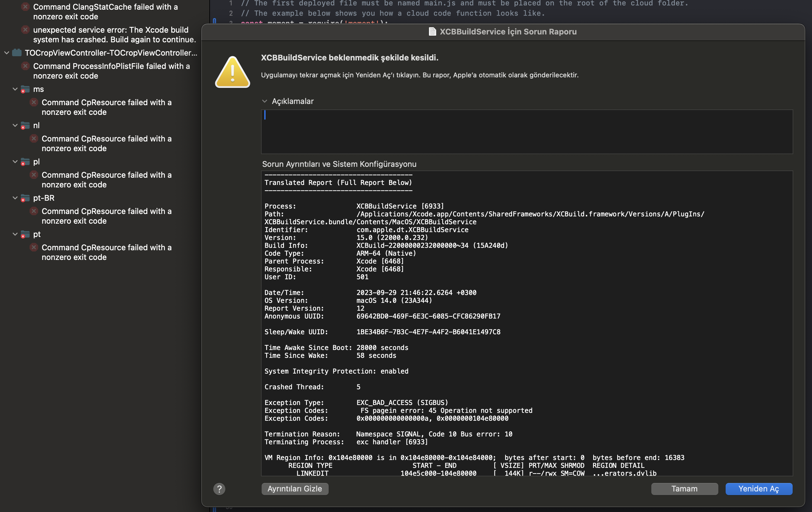Click error icon of CpResource under ms
812x512 pixels.
(34, 102)
